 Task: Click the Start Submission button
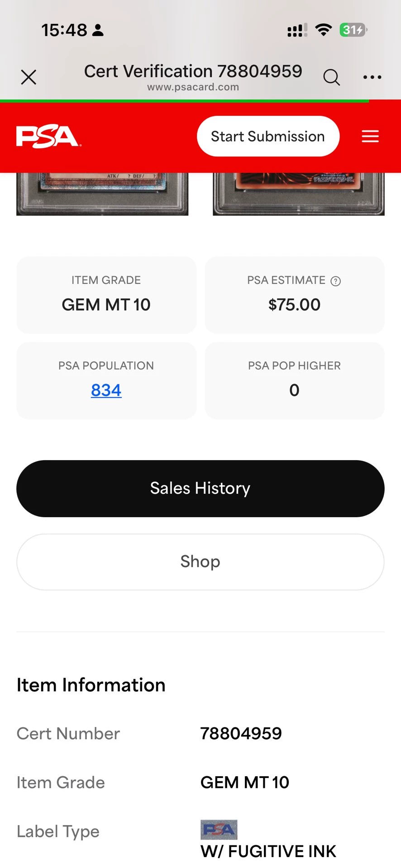268,136
